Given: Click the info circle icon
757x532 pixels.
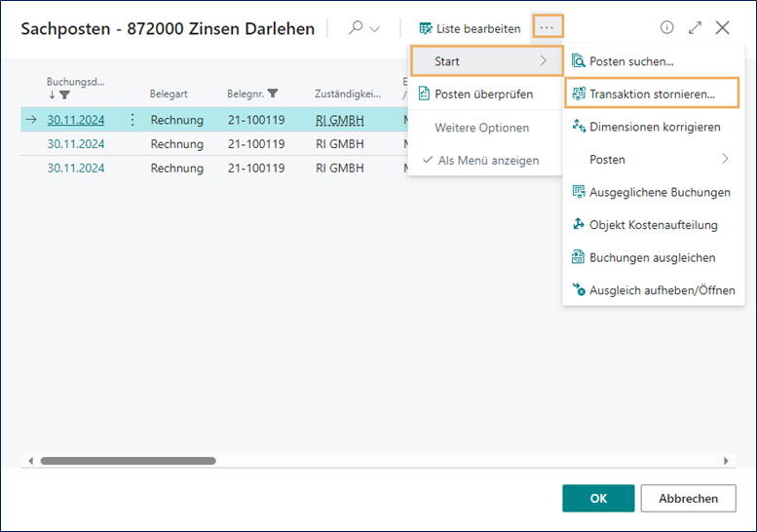Looking at the screenshot, I should [x=667, y=28].
